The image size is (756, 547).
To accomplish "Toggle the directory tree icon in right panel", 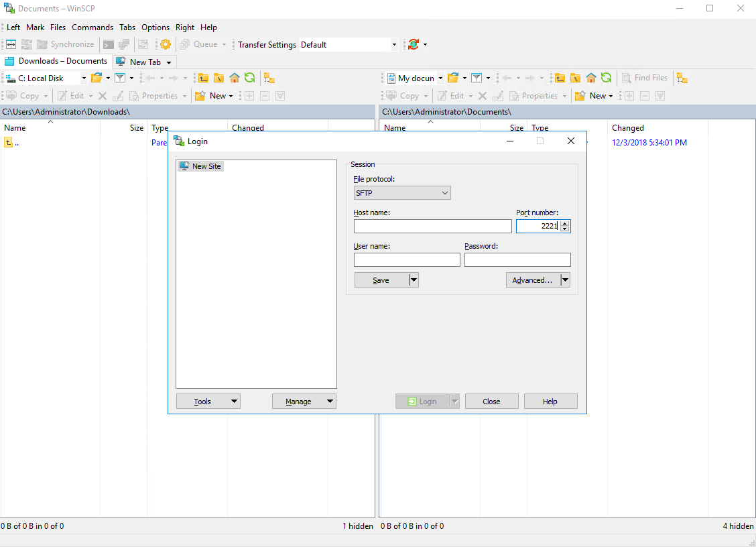I will coord(682,78).
